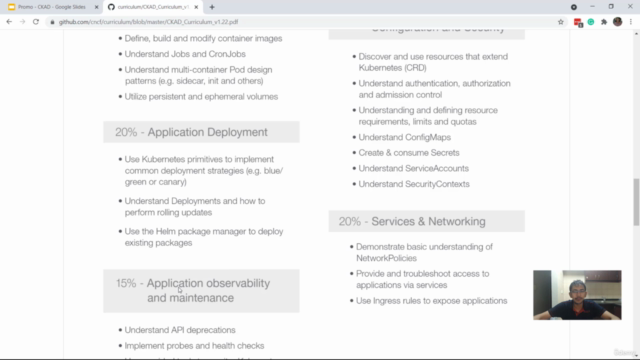Click 'Implement probes and health checks' bullet
The image size is (640, 360).
pos(194,345)
